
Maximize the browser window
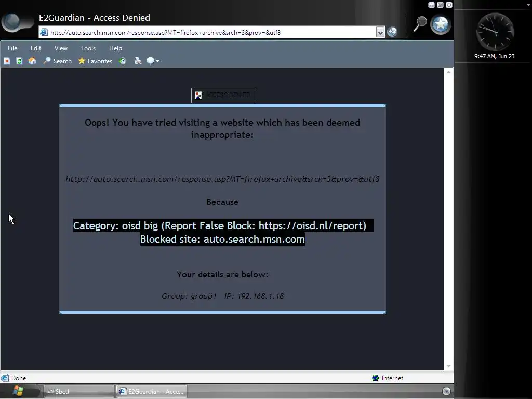pos(440,5)
